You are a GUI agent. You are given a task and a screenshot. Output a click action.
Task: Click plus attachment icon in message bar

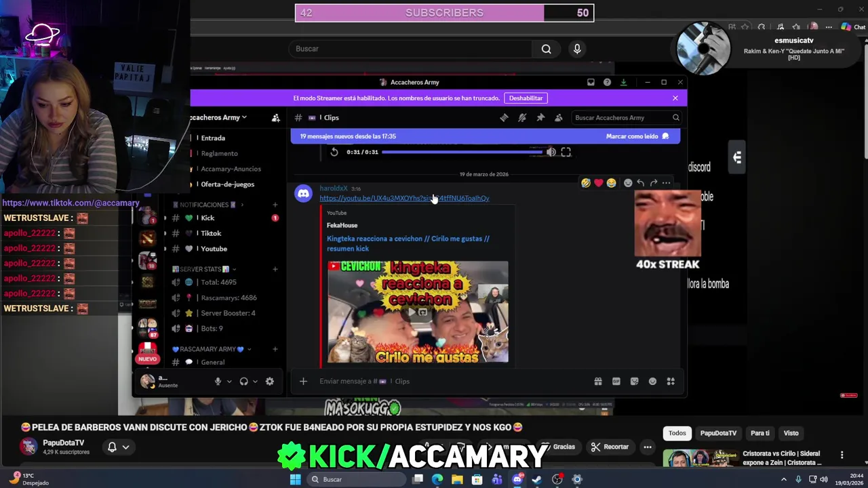click(x=303, y=381)
